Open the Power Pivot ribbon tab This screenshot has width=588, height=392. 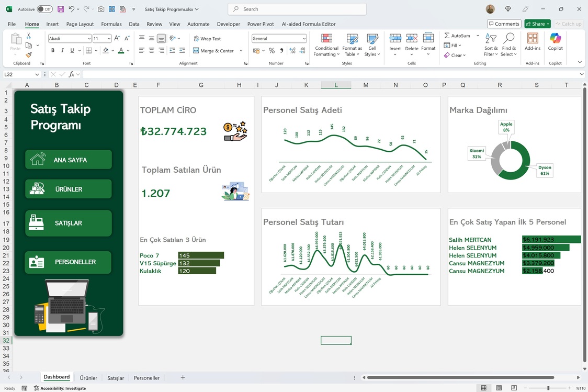[261, 24]
